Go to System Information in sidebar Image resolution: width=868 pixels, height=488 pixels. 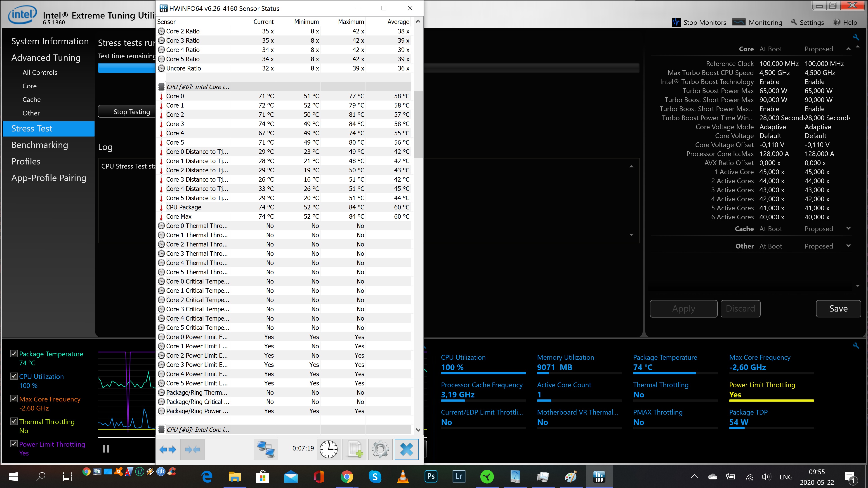point(50,41)
